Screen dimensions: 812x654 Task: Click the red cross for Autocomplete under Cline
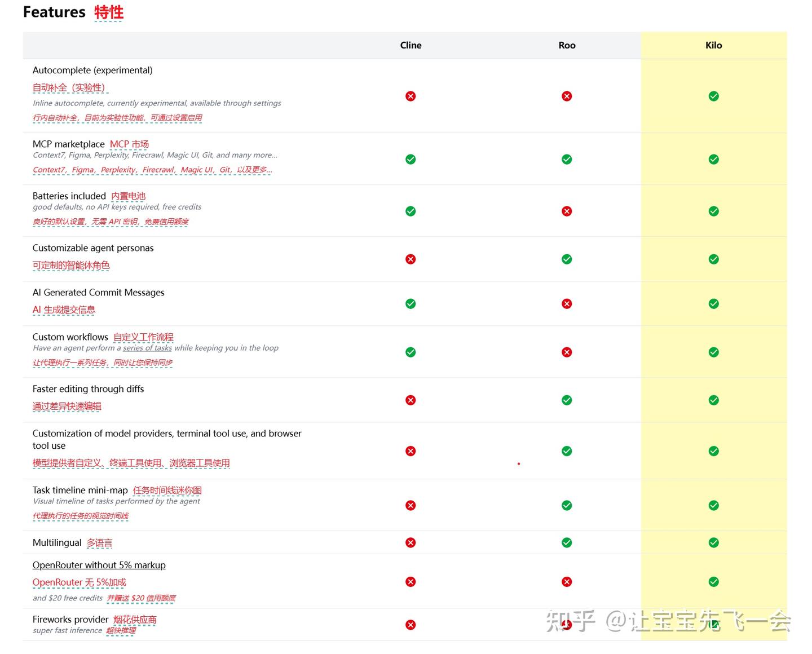pyautogui.click(x=411, y=96)
